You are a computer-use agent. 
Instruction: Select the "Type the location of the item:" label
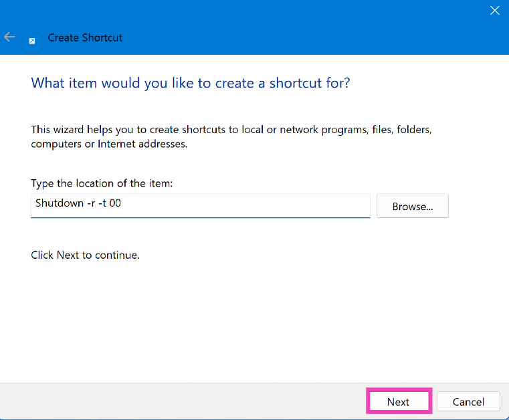click(x=102, y=183)
